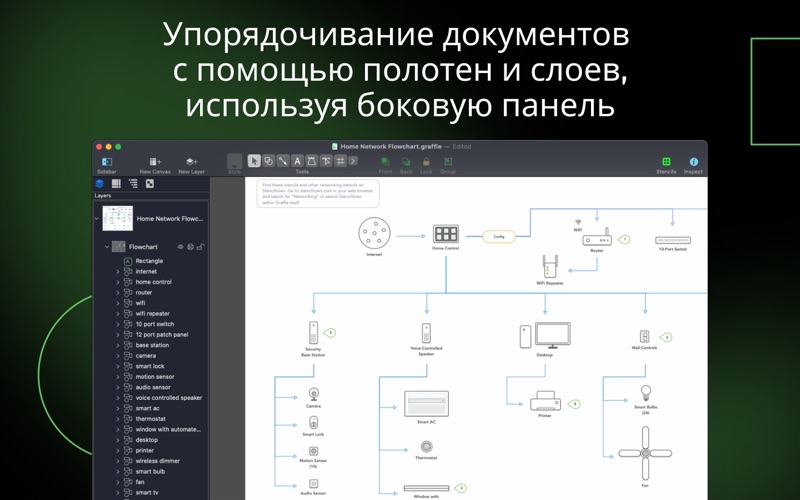800x500 pixels.
Task: Select the Flowchart layer row
Action: pos(151,247)
